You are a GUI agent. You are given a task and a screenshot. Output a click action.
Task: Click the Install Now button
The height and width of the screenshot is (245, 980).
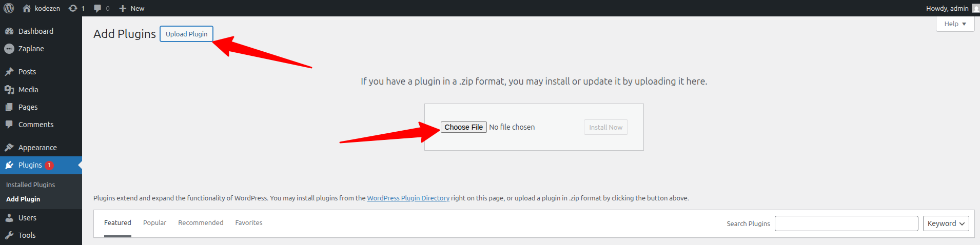(x=605, y=127)
